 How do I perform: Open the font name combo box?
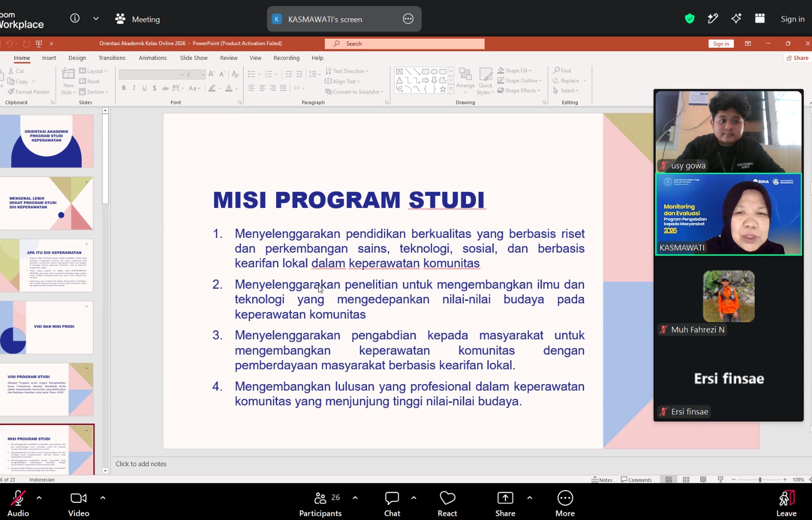coord(151,75)
